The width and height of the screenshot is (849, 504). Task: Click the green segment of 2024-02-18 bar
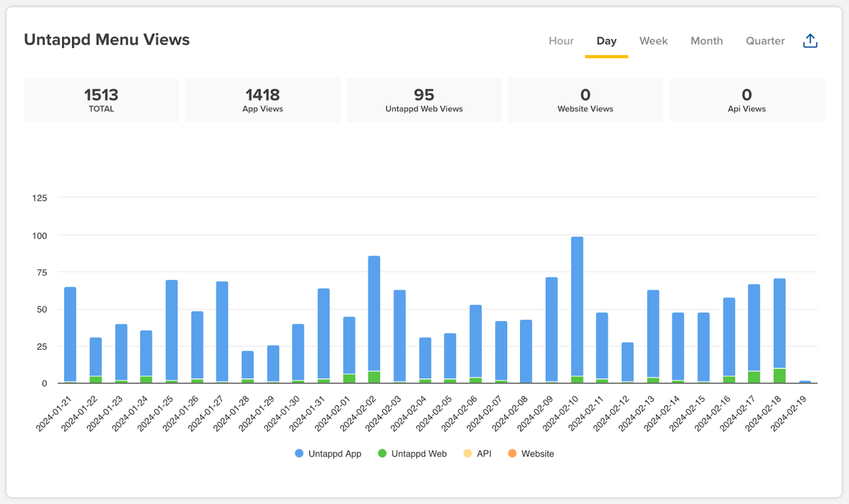[779, 376]
